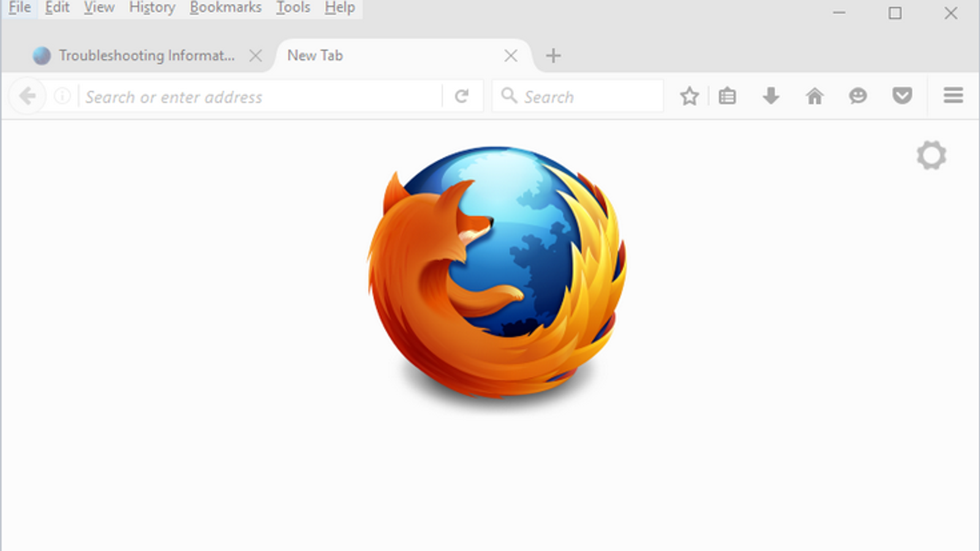This screenshot has width=980, height=551.
Task: Open the History menu
Action: pos(152,8)
